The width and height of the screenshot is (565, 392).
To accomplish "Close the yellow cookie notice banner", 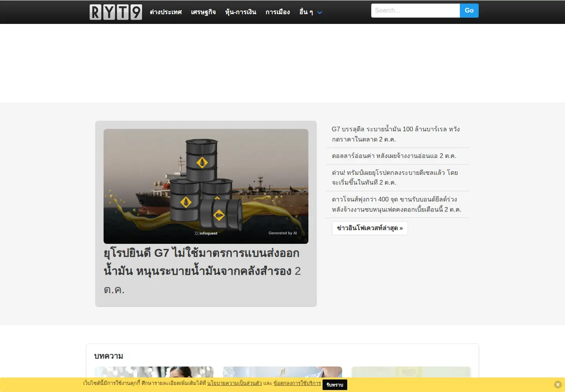I will point(558,385).
